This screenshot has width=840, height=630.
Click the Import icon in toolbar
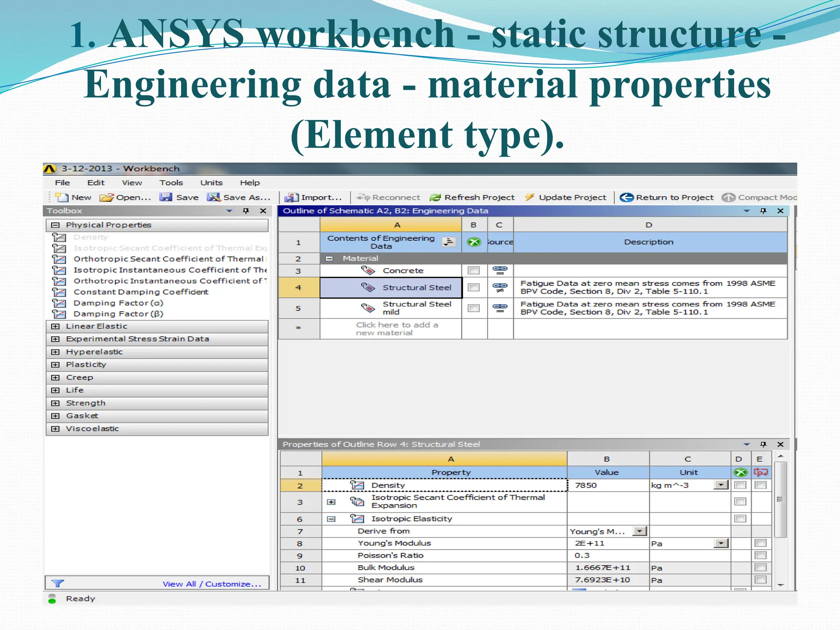point(292,197)
